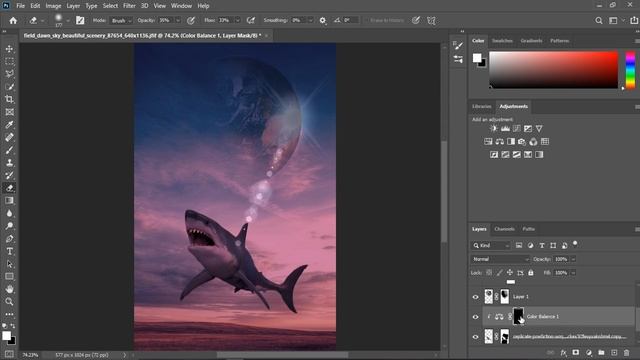
Task: Add layer mask from Layers panel bottom
Action: coord(576,353)
